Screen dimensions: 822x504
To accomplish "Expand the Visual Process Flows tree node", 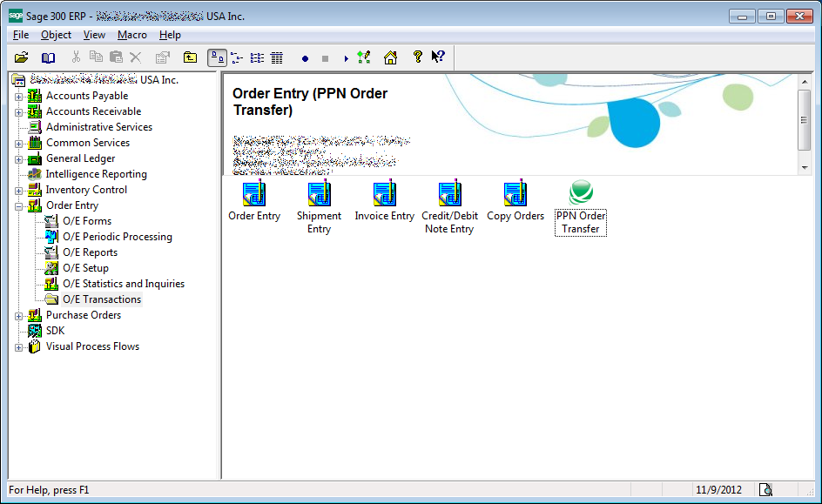I will (x=18, y=348).
